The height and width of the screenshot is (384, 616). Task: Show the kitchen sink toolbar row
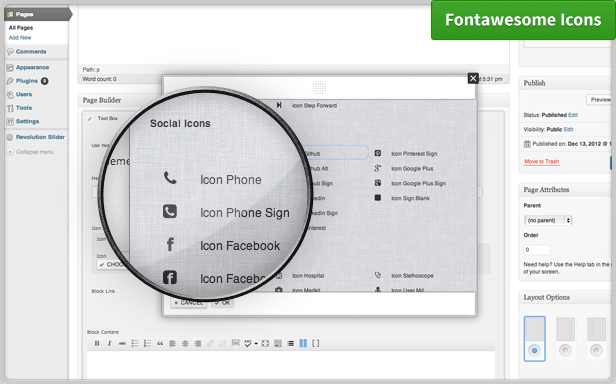(x=278, y=344)
